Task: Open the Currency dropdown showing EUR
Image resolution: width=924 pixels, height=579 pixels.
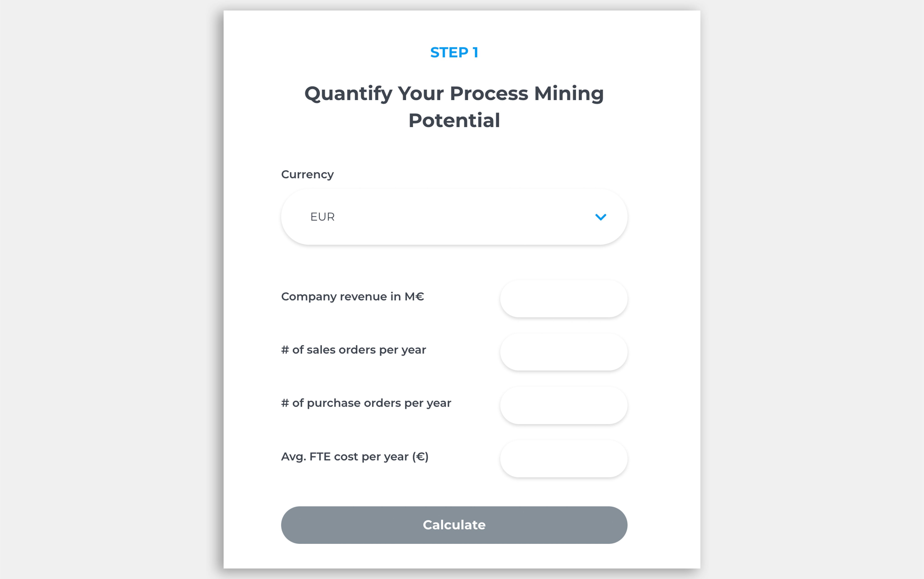Action: tap(454, 217)
